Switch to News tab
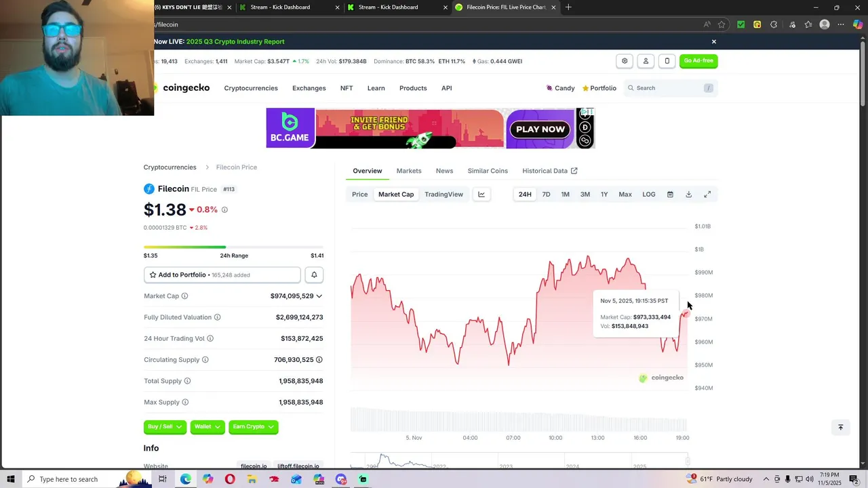Image resolution: width=868 pixels, height=488 pixels. [444, 171]
